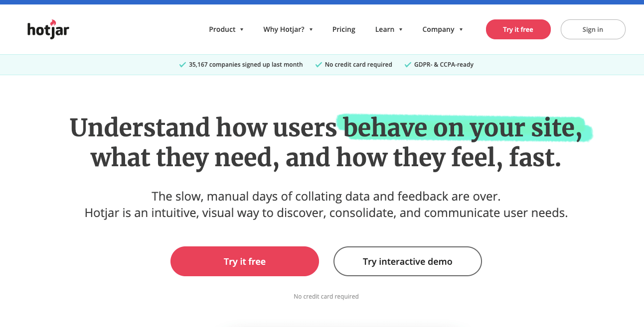
Task: Launch the interactive demo
Action: pos(407,261)
